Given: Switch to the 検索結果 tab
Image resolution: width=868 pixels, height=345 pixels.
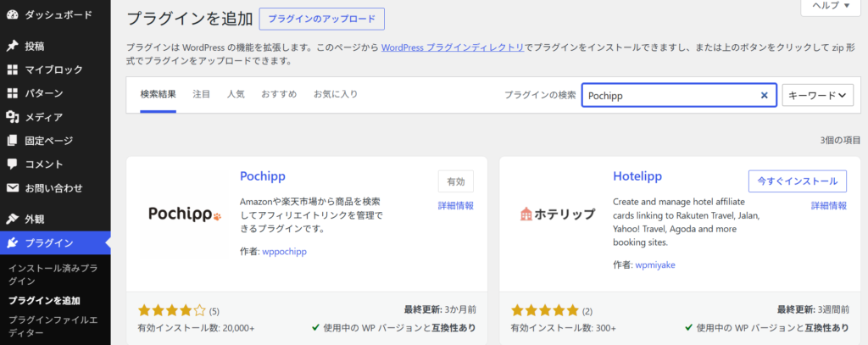Looking at the screenshot, I should pos(159,94).
